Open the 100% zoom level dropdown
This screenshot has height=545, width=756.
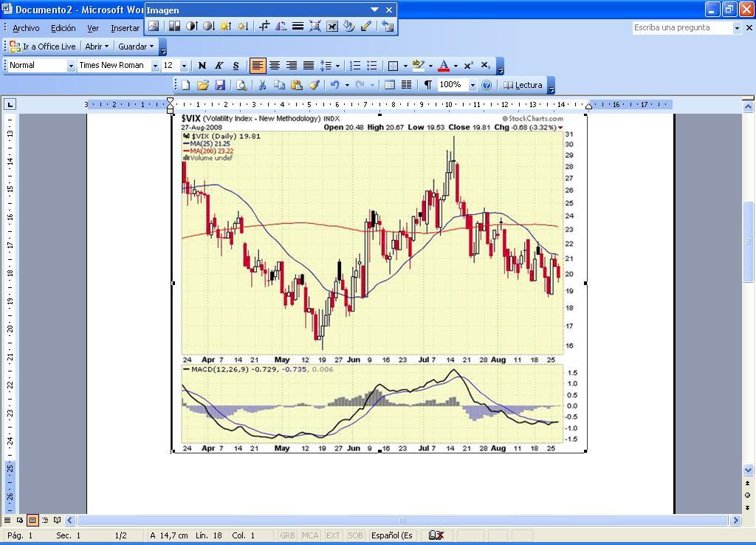pos(472,85)
